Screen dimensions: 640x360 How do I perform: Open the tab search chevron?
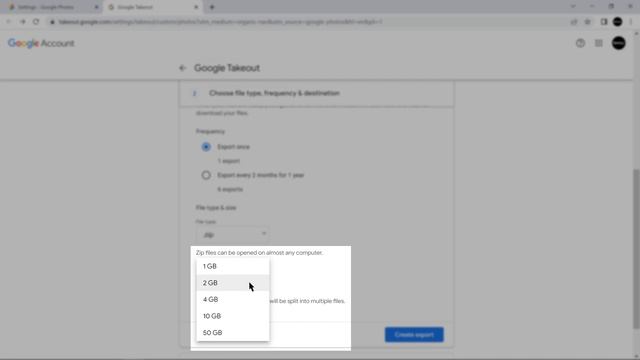573,7
